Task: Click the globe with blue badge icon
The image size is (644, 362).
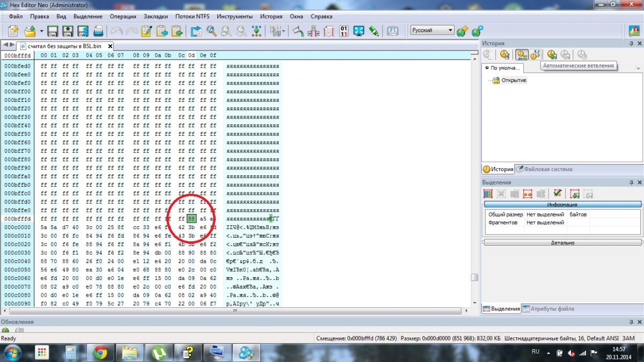Action: click(x=477, y=31)
